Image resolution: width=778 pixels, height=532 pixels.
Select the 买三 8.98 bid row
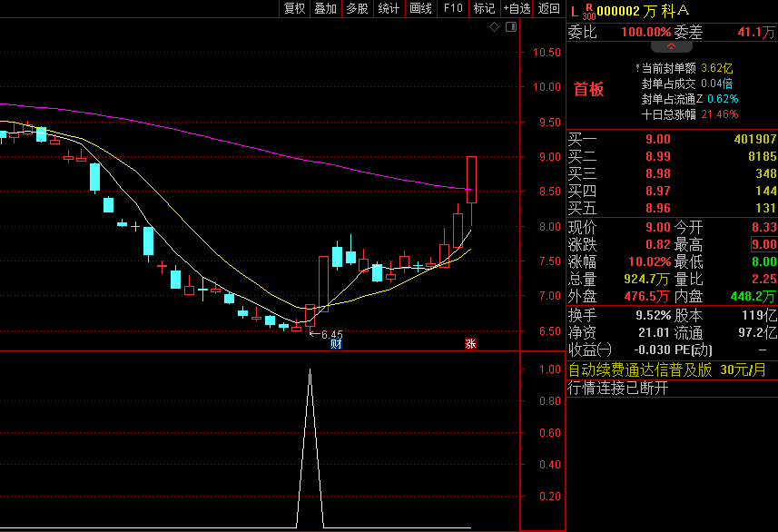click(x=672, y=173)
